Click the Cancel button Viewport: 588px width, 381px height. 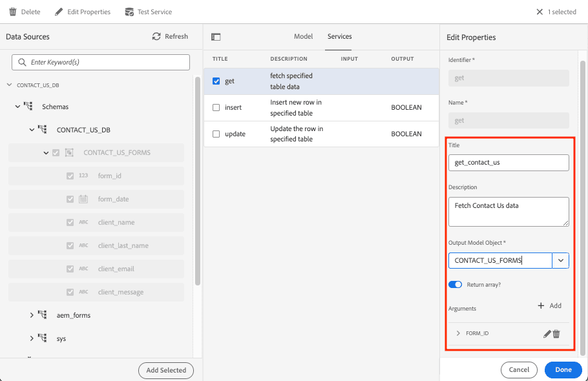519,370
